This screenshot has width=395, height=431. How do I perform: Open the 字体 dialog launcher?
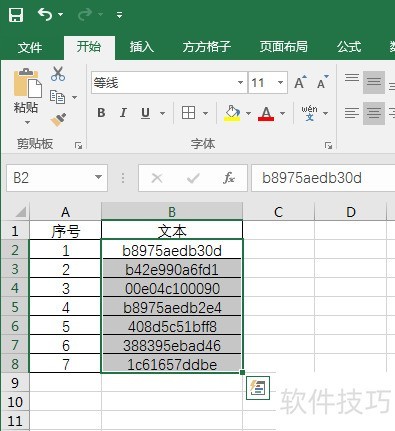[x=329, y=145]
